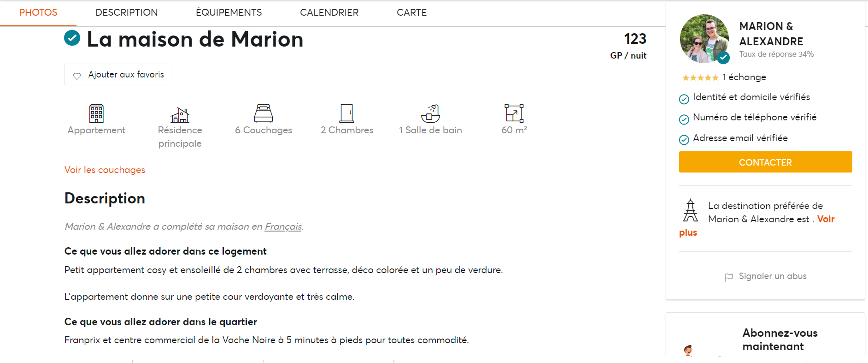Click the five-star rating display
The height and width of the screenshot is (363, 868).
pyautogui.click(x=700, y=77)
